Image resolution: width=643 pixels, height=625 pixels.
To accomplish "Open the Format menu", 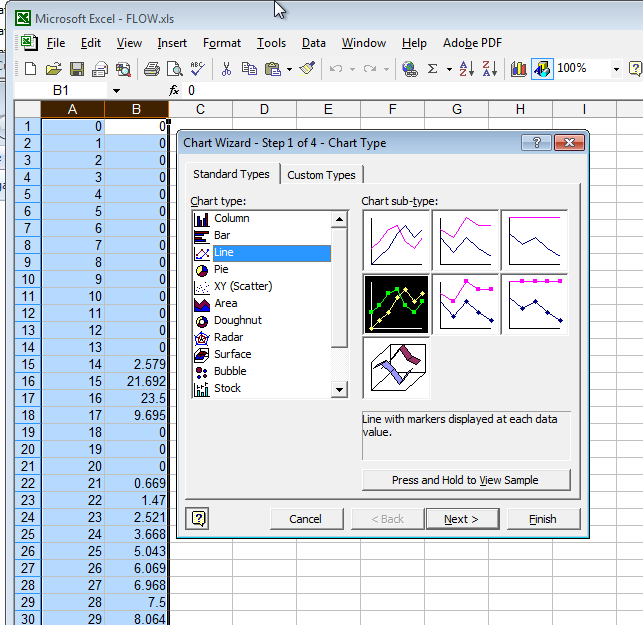I will coord(222,43).
